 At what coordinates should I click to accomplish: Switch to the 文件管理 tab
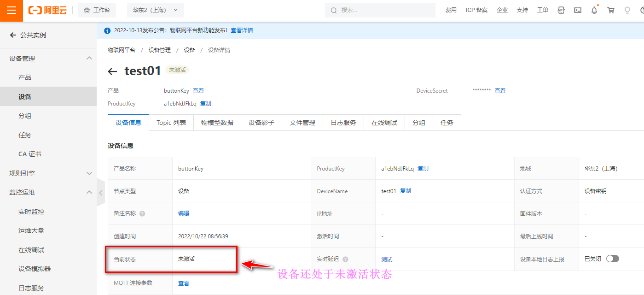tap(302, 123)
